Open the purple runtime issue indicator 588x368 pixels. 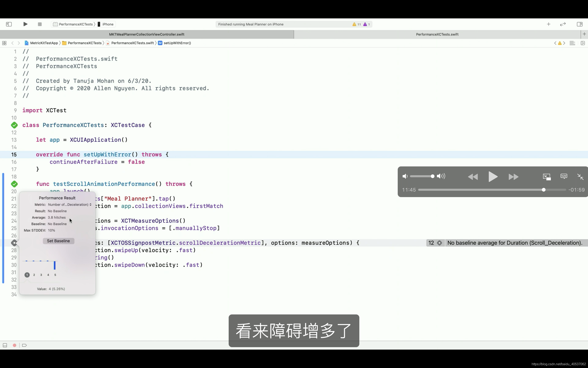[367, 24]
